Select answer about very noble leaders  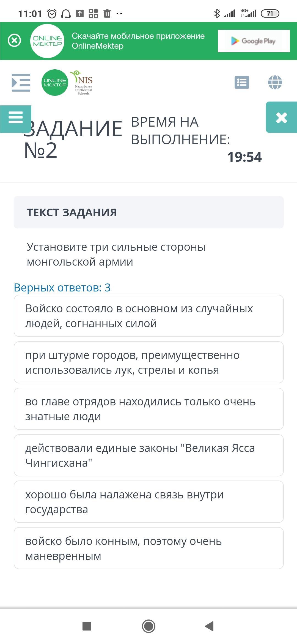coord(148,409)
